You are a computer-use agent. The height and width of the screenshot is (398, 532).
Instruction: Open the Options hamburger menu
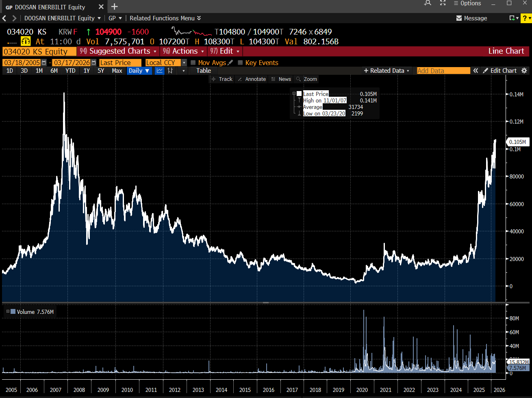tap(467, 3)
